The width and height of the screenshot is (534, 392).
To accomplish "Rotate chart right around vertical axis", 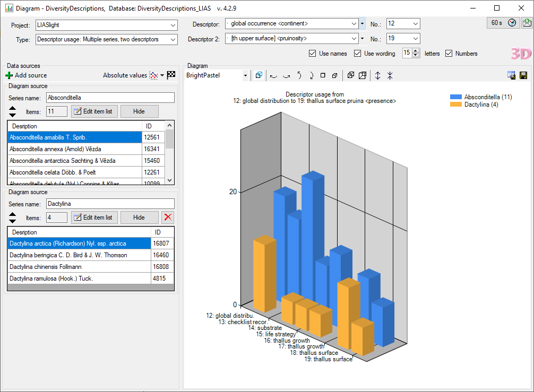I will pos(287,75).
